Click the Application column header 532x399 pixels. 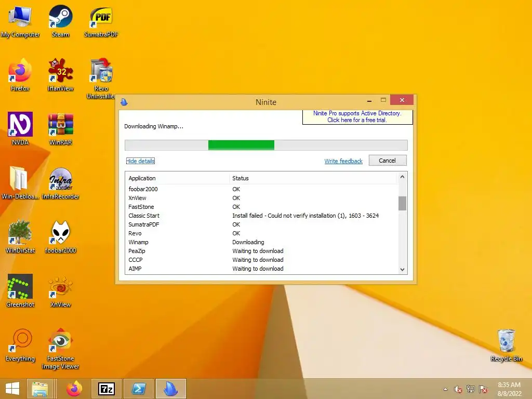(x=177, y=178)
